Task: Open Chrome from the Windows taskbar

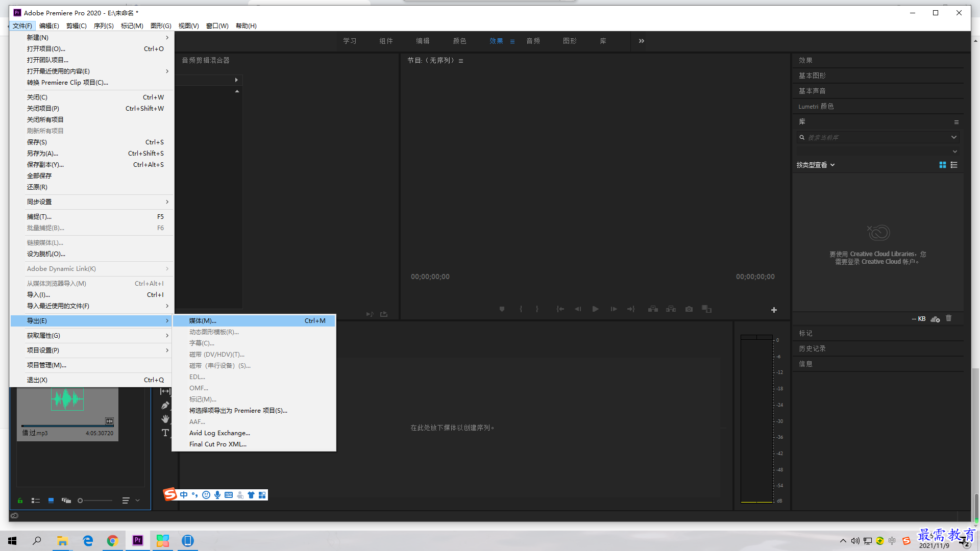Action: [x=112, y=541]
